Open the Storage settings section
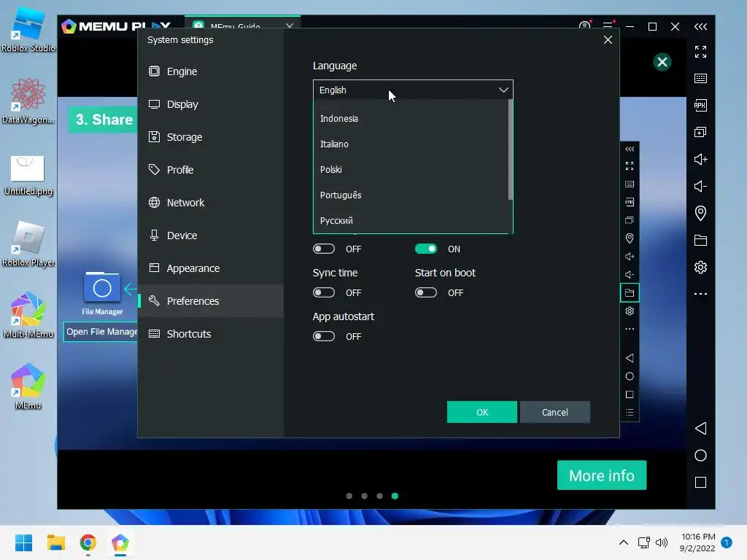This screenshot has width=747, height=560. coord(211,137)
